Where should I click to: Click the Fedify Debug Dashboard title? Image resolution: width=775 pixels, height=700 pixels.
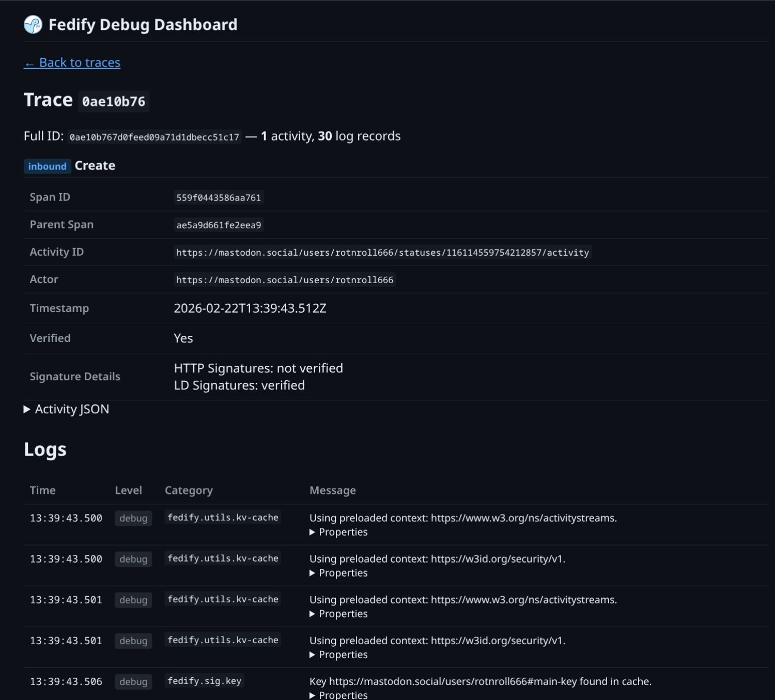click(143, 25)
